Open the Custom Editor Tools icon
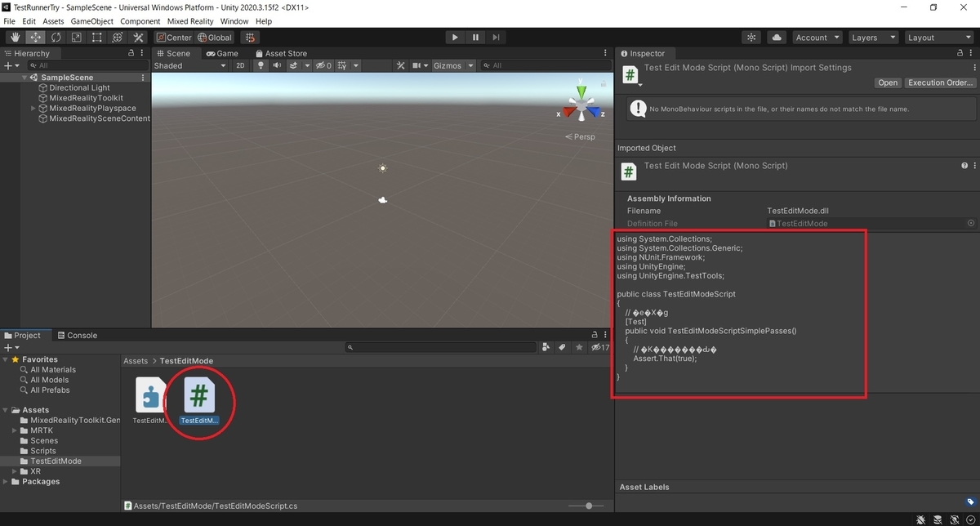 coord(138,37)
